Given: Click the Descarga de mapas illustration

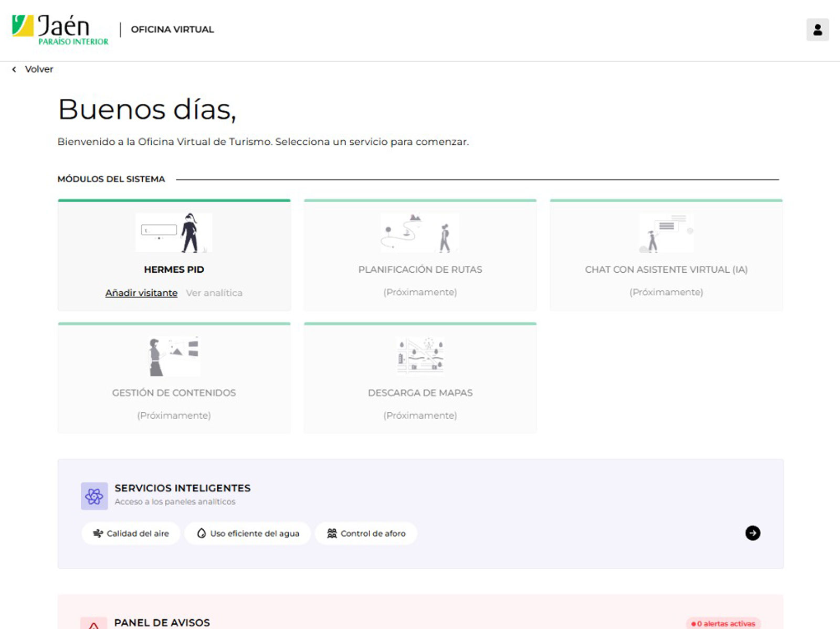Looking at the screenshot, I should pos(420,355).
